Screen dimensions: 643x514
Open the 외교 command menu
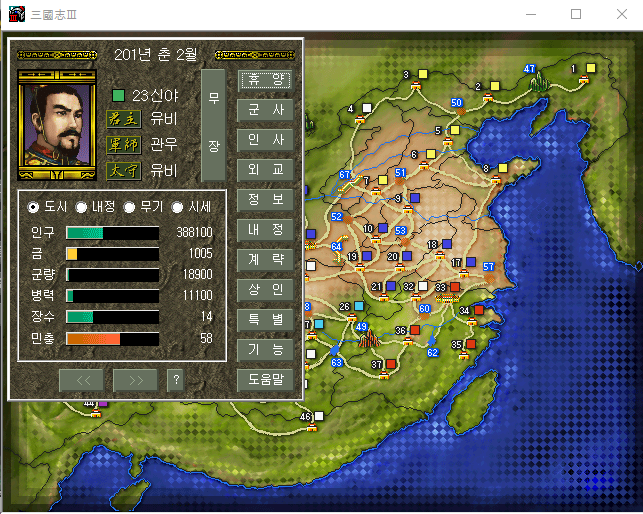(x=265, y=170)
